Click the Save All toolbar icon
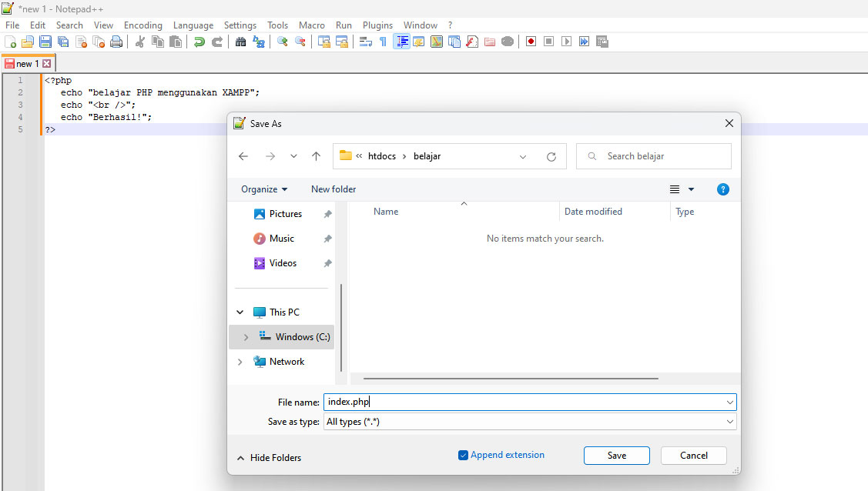 [x=63, y=41]
